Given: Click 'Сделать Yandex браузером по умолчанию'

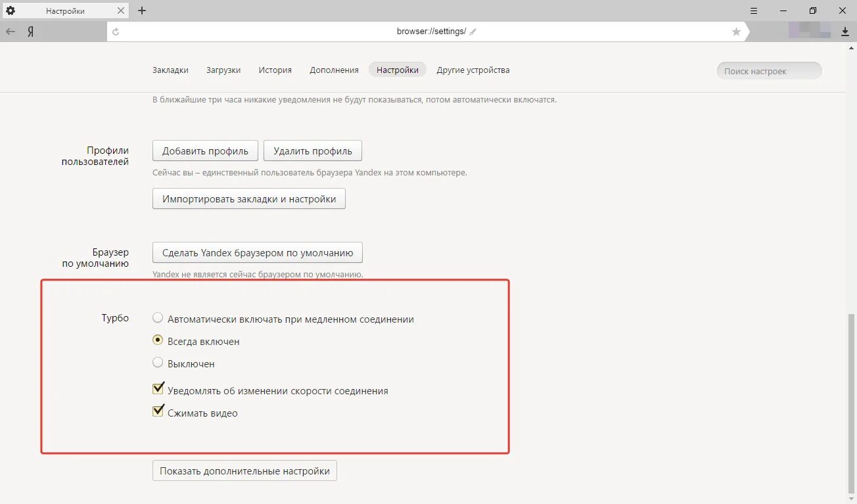Looking at the screenshot, I should tap(258, 252).
